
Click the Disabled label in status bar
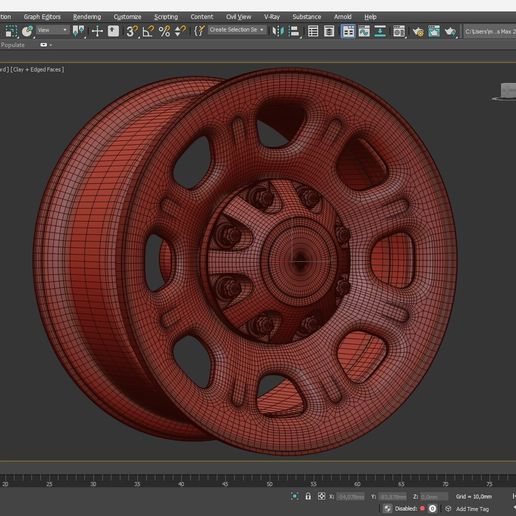click(x=406, y=509)
